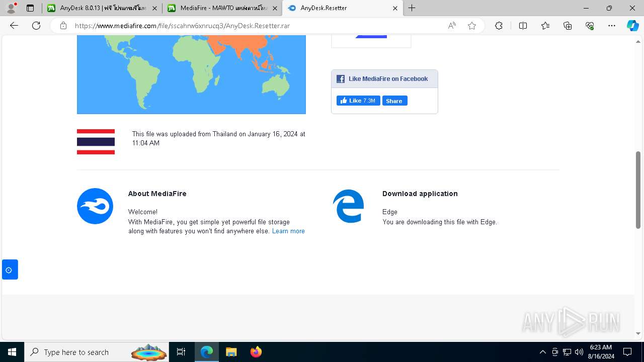Click the world map upload location image
Viewport: 644px width, 362px height.
coord(191,74)
